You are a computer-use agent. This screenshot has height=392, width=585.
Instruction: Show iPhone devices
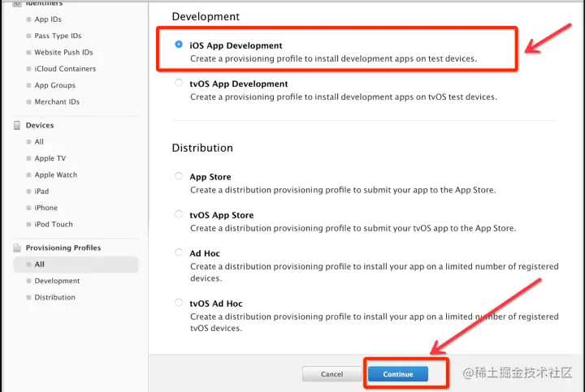[45, 208]
